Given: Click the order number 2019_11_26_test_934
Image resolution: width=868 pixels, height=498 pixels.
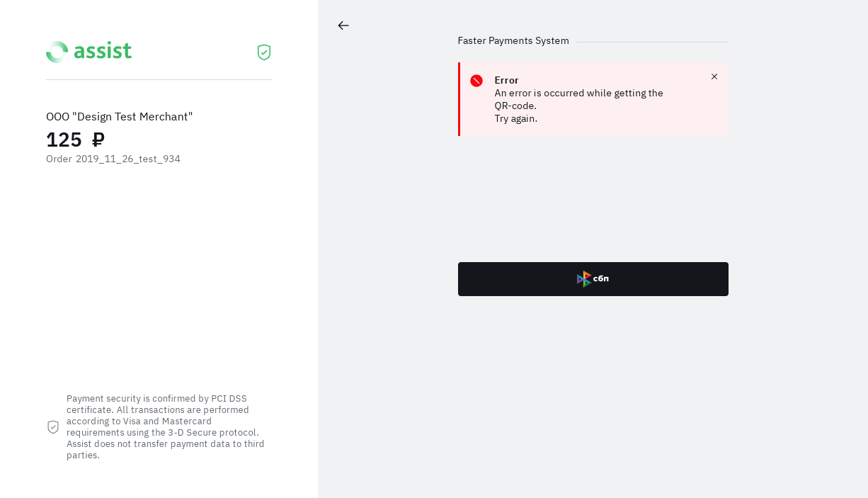Looking at the screenshot, I should coord(128,159).
